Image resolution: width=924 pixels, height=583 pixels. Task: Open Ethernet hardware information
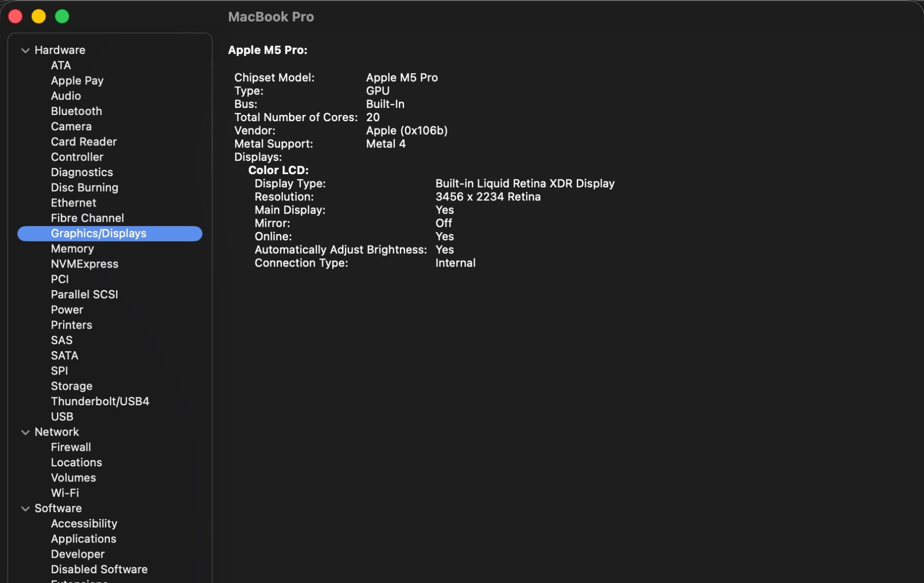(73, 203)
